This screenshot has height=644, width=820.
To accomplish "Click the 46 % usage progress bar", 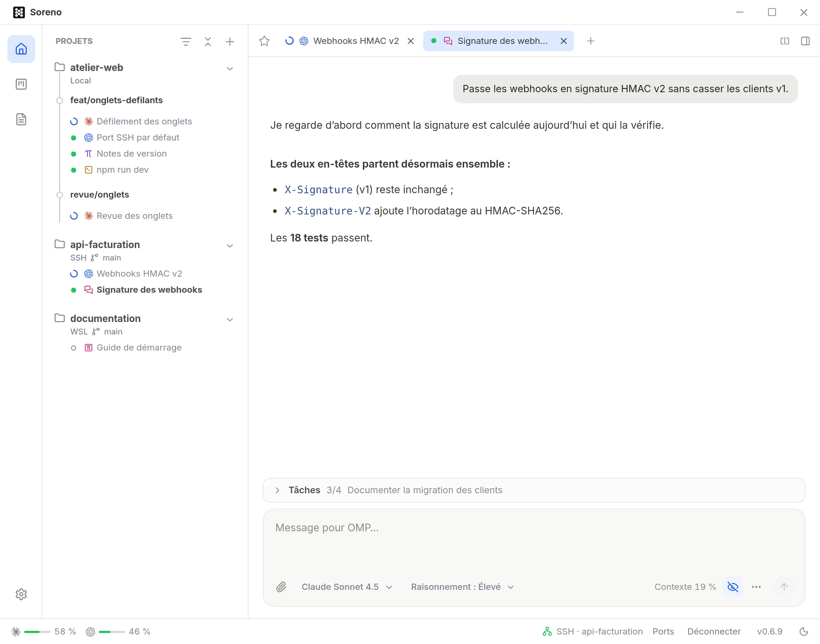I will [x=112, y=632].
